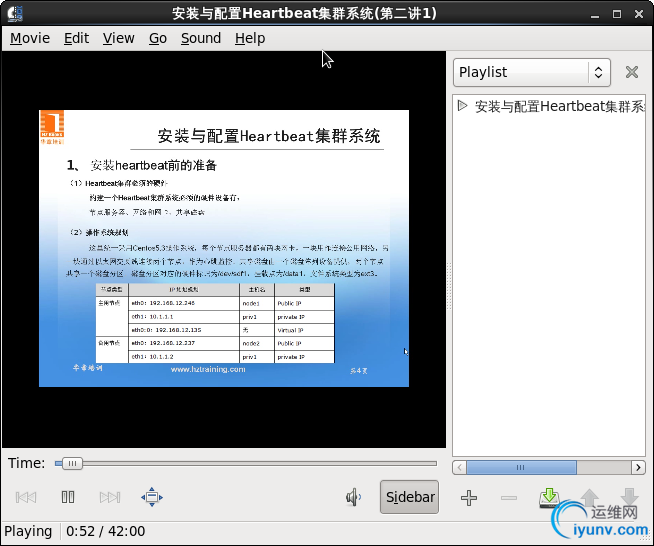Image resolution: width=654 pixels, height=546 pixels.
Task: Open the Go menu
Action: [x=158, y=38]
